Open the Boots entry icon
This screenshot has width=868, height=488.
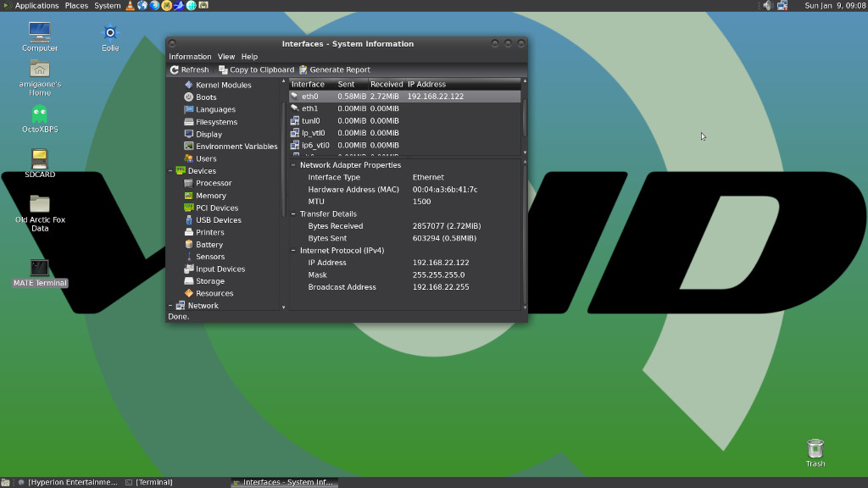[x=189, y=97]
